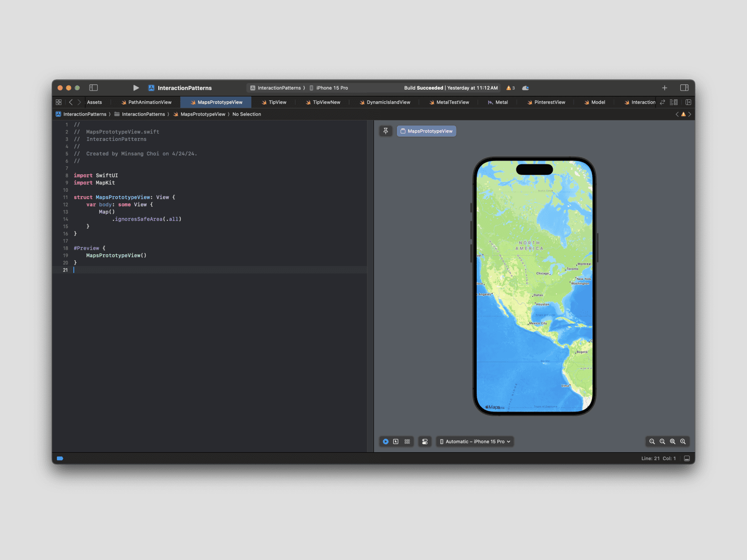Click the InteractionPatterns title in toolbar
Image resolution: width=747 pixels, height=560 pixels.
(184, 88)
